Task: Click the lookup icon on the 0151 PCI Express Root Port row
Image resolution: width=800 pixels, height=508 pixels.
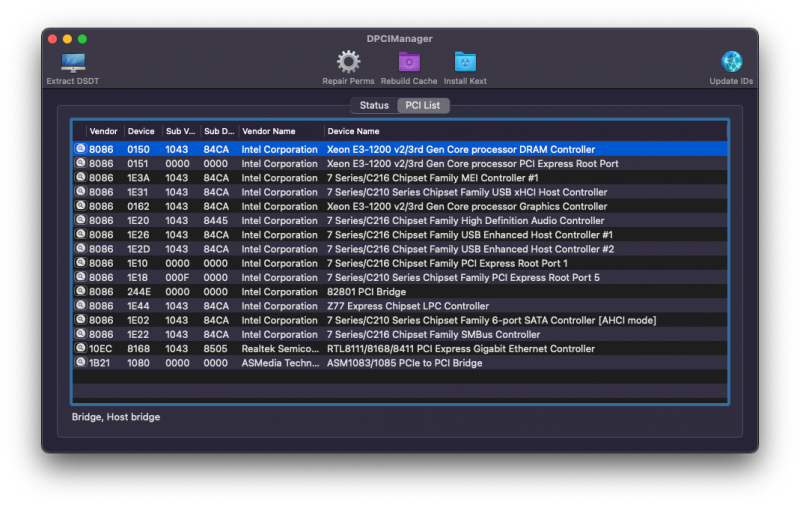Action: click(81, 163)
